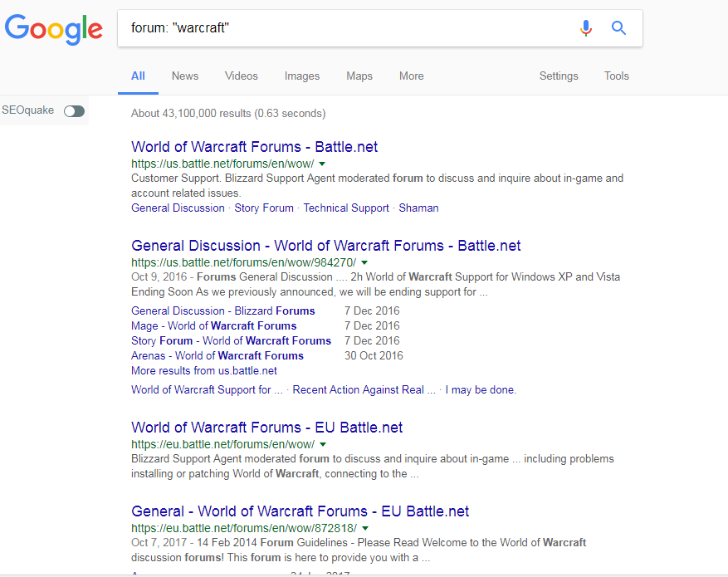Switch to the Videos tab

coord(241,76)
